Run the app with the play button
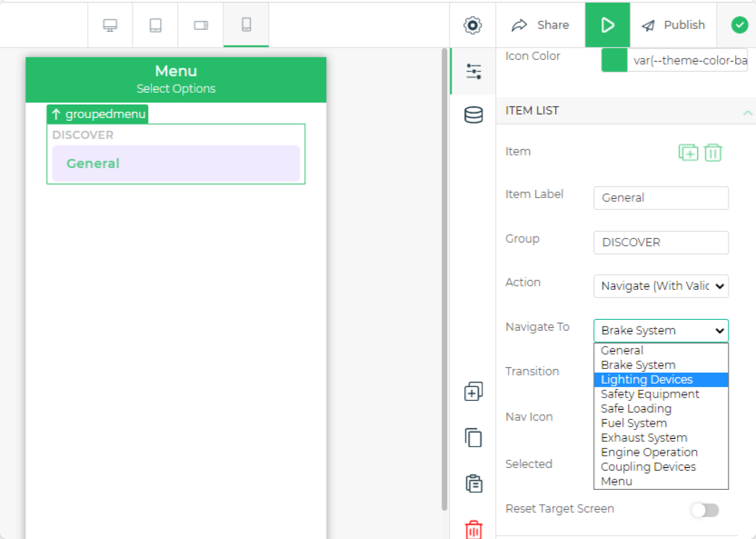Image resolution: width=756 pixels, height=539 pixels. coord(608,25)
